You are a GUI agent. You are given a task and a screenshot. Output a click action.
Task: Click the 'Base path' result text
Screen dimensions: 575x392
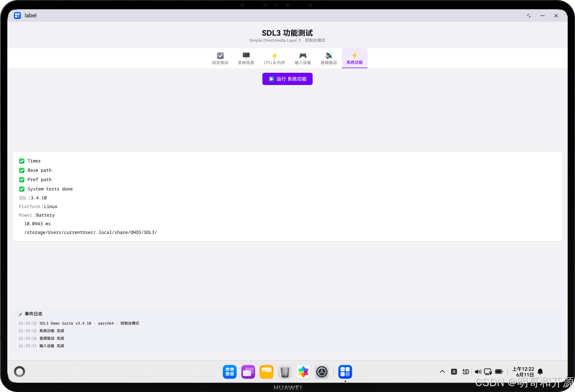[40, 170]
